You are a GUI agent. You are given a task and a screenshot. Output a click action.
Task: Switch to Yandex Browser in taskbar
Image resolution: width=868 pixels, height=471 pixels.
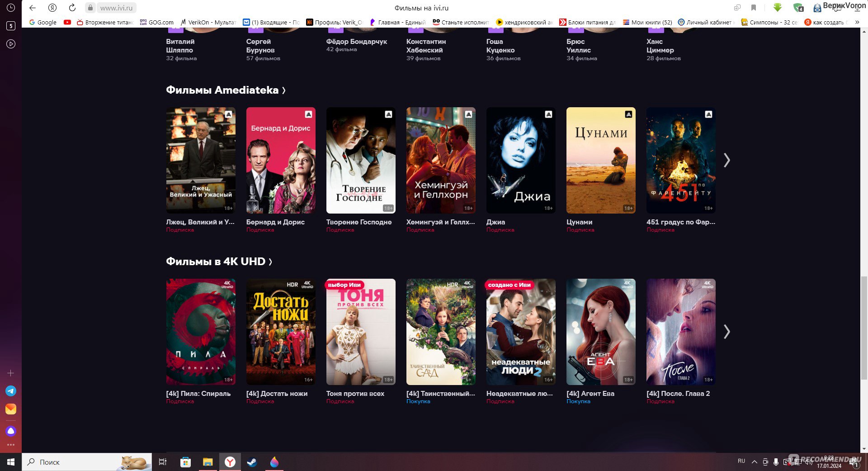pos(230,462)
